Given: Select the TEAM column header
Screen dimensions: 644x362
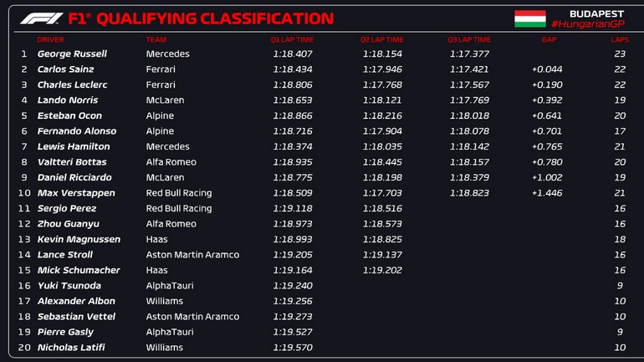Looking at the screenshot, I should tap(156, 39).
